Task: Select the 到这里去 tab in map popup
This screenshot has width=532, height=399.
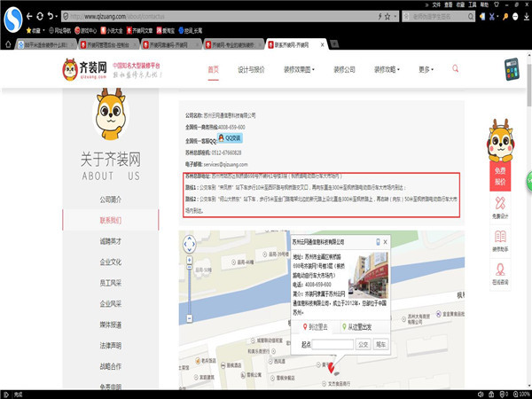Action: [315, 326]
